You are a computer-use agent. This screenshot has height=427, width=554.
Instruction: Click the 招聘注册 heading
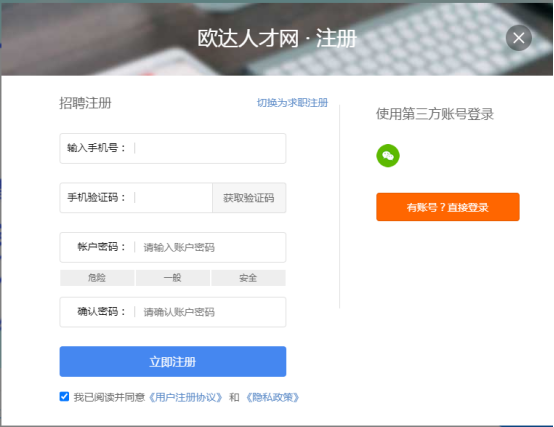click(85, 103)
